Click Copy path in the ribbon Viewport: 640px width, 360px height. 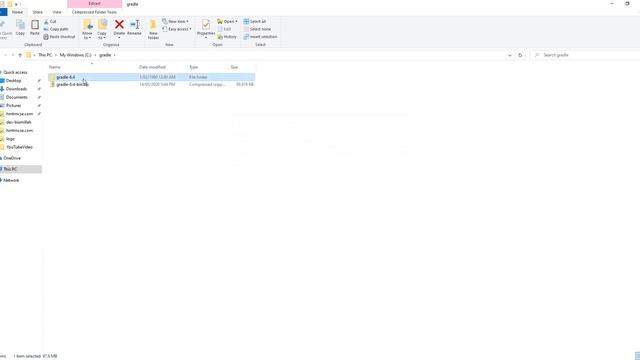(x=56, y=29)
